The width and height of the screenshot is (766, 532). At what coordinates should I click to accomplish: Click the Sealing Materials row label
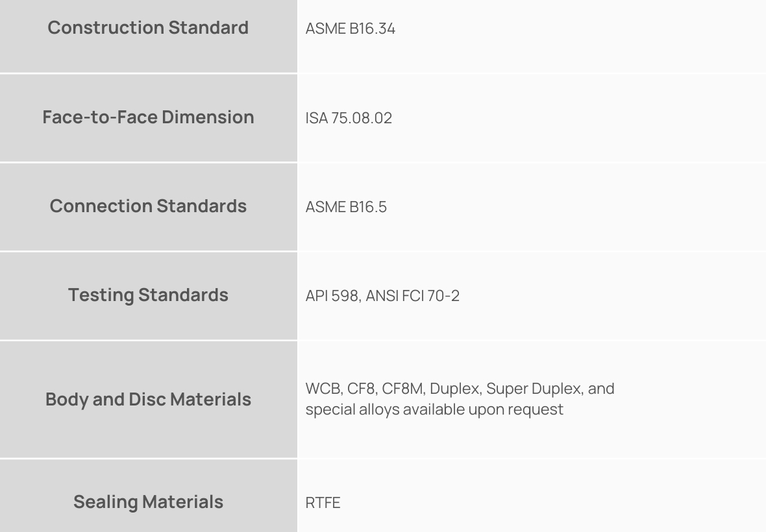pyautogui.click(x=148, y=502)
